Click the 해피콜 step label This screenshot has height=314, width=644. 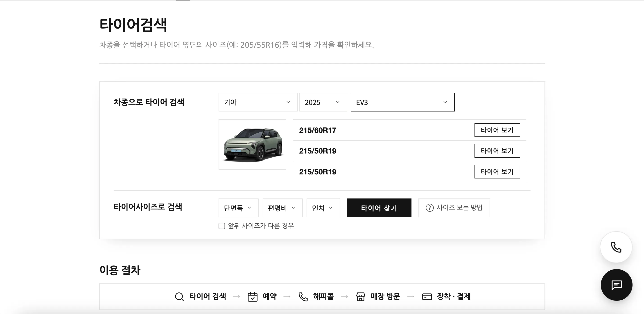click(x=323, y=296)
